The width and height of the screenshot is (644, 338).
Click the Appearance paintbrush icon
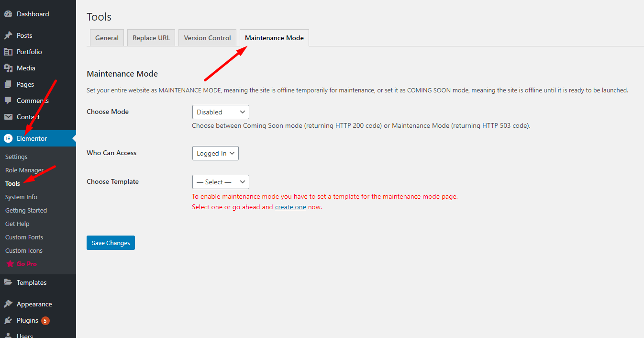click(x=8, y=304)
